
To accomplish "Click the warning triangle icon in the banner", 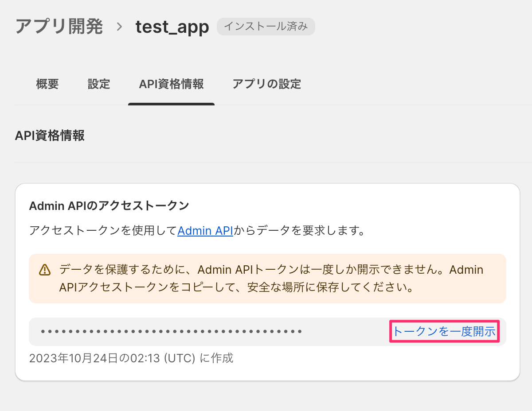I will coord(45,270).
